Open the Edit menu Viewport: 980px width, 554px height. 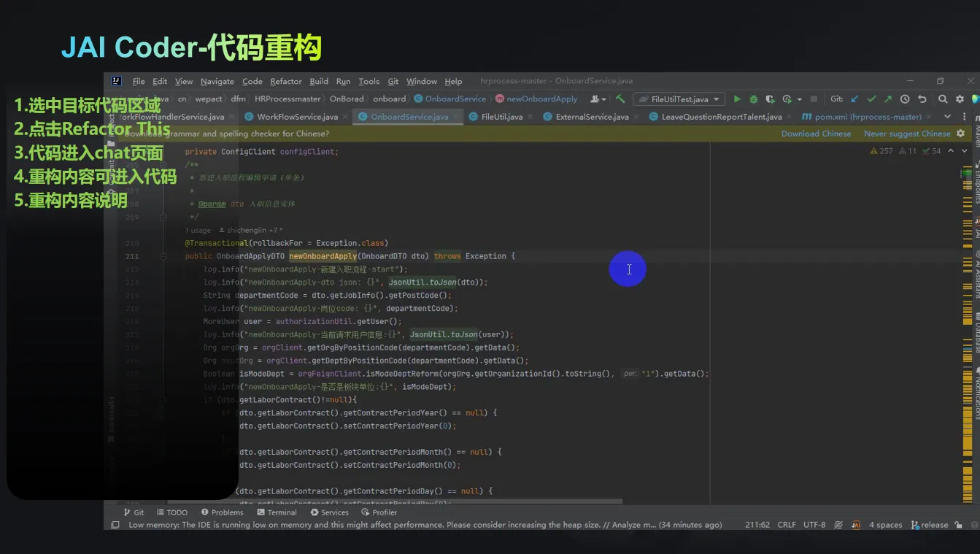click(160, 81)
